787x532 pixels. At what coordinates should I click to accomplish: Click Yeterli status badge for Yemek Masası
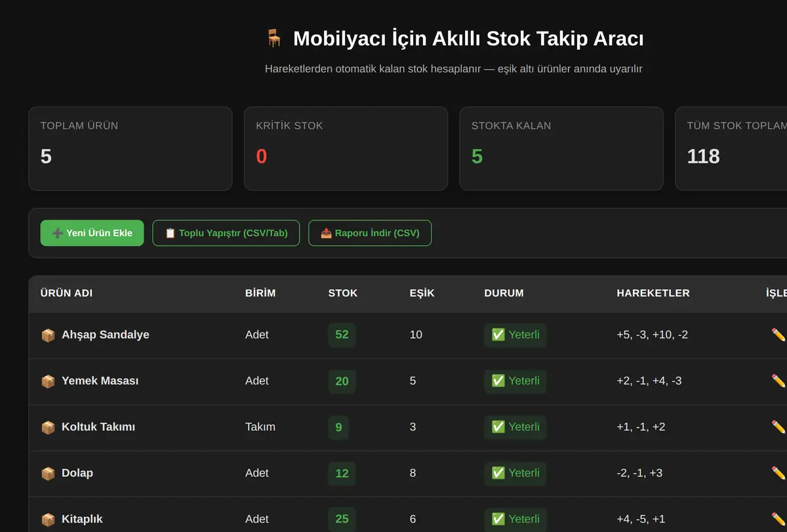click(515, 381)
